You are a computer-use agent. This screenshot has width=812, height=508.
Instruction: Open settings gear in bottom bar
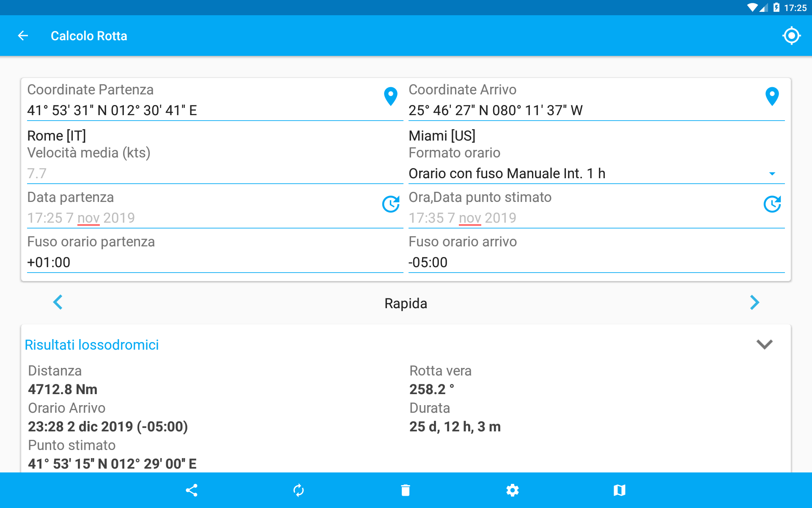pos(513,490)
